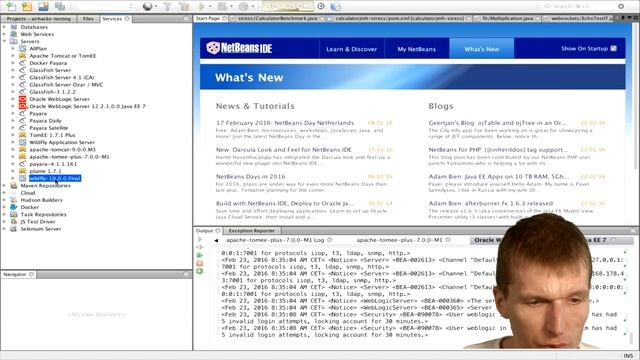Select GlassFish Server Ozar / MVC
The image size is (640, 360).
pos(66,84)
